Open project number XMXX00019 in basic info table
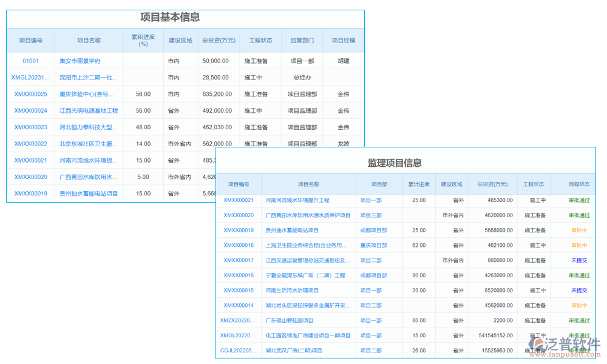 point(30,193)
